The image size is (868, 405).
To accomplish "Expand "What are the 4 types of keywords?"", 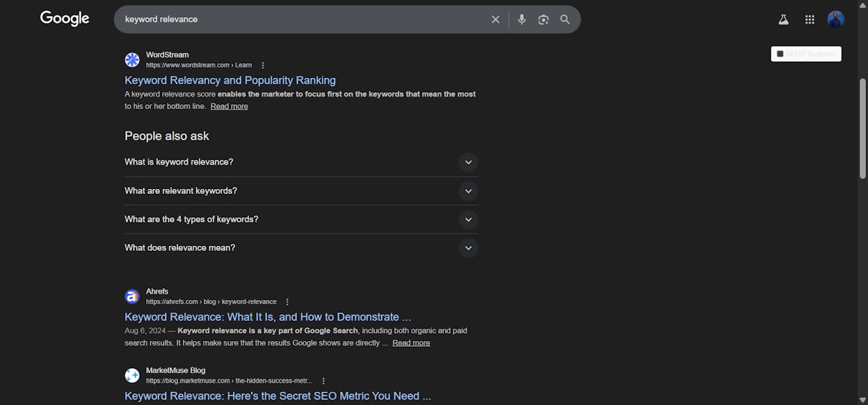I will 301,219.
